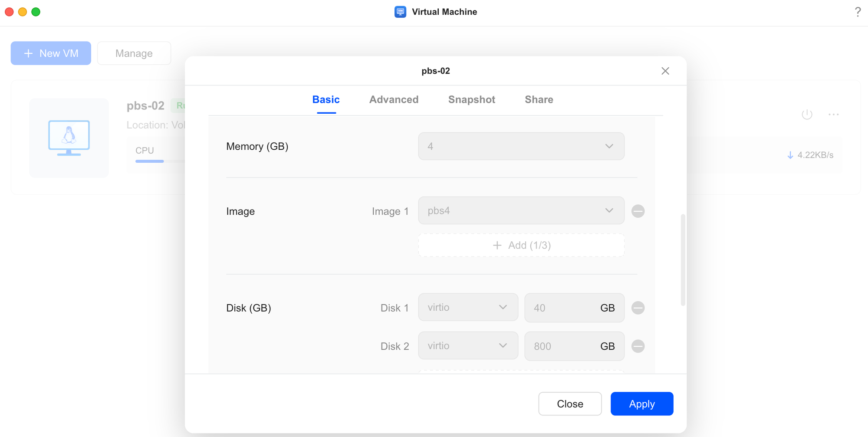Open Disk 2 virtio bus type dropdown
This screenshot has height=437, width=868.
tap(467, 346)
